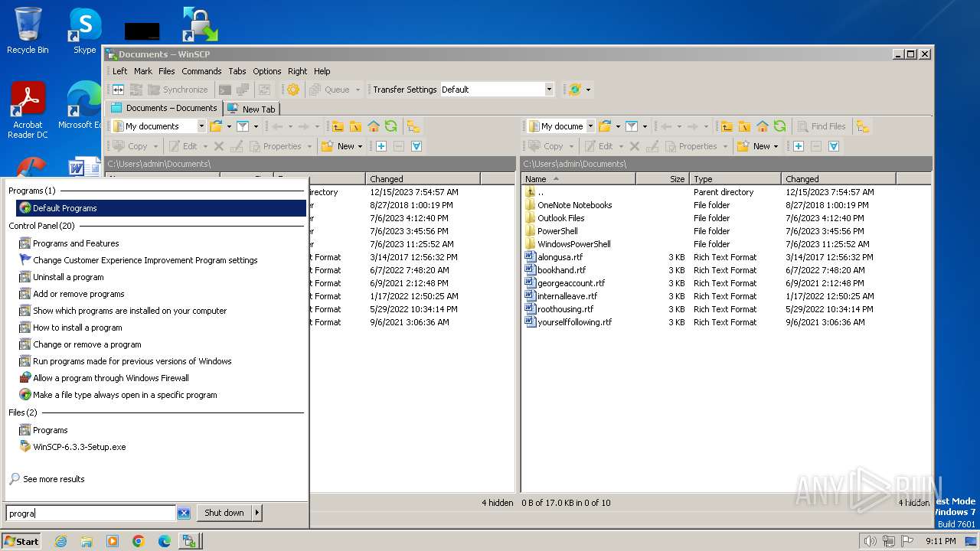Expand the left My documents drive dropdown
The height and width of the screenshot is (551, 980).
pyautogui.click(x=201, y=126)
